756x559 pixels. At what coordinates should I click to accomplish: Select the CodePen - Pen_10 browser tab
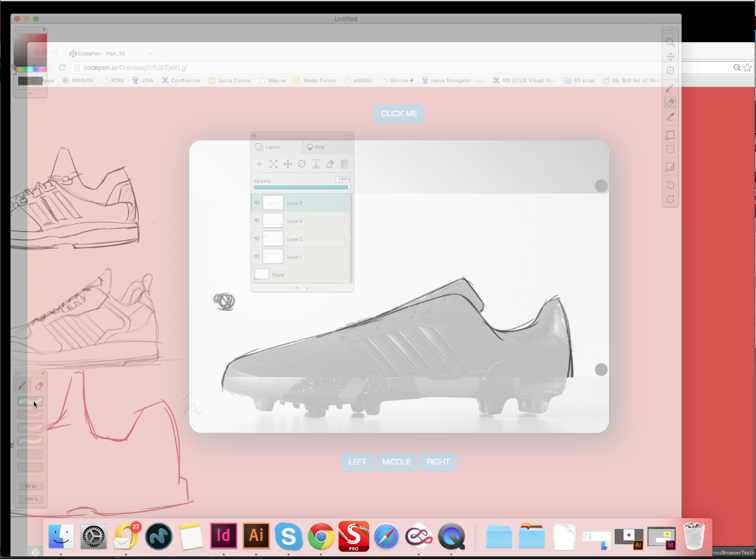pyautogui.click(x=110, y=54)
